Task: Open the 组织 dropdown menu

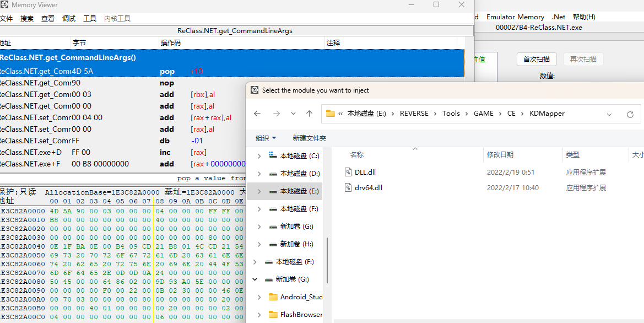Action: (266, 138)
